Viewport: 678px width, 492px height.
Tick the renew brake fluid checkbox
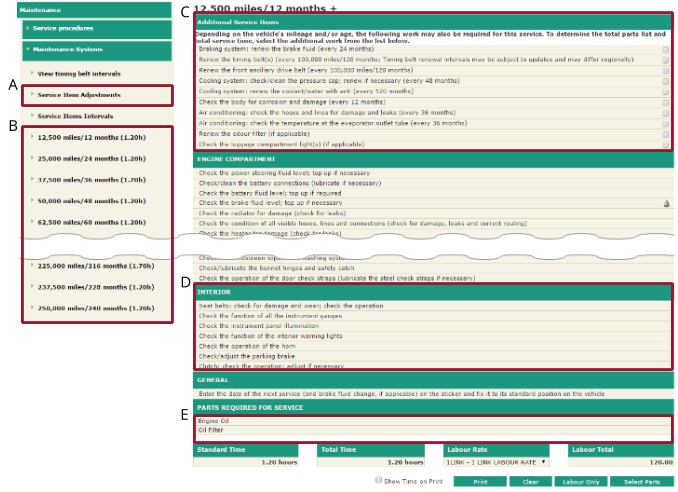click(666, 48)
